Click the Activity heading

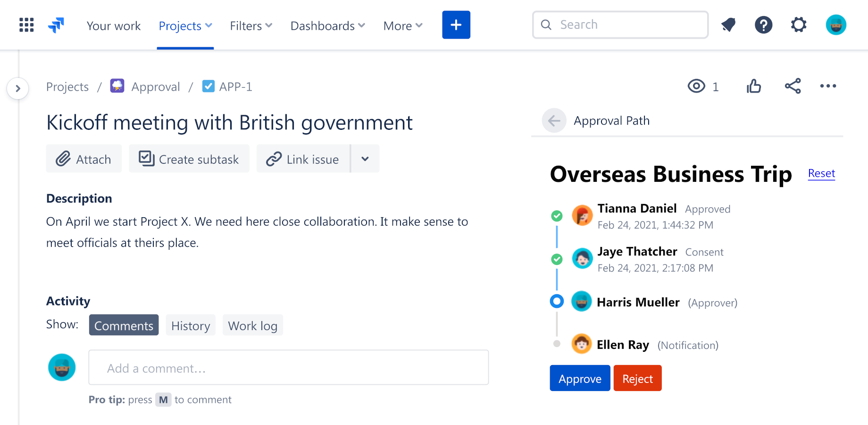pos(68,301)
